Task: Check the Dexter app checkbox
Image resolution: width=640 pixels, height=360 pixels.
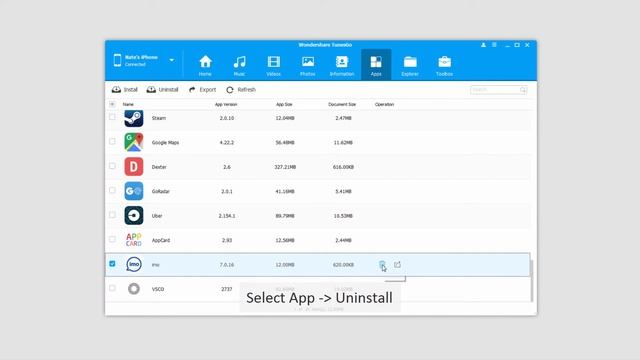Action: click(112, 166)
